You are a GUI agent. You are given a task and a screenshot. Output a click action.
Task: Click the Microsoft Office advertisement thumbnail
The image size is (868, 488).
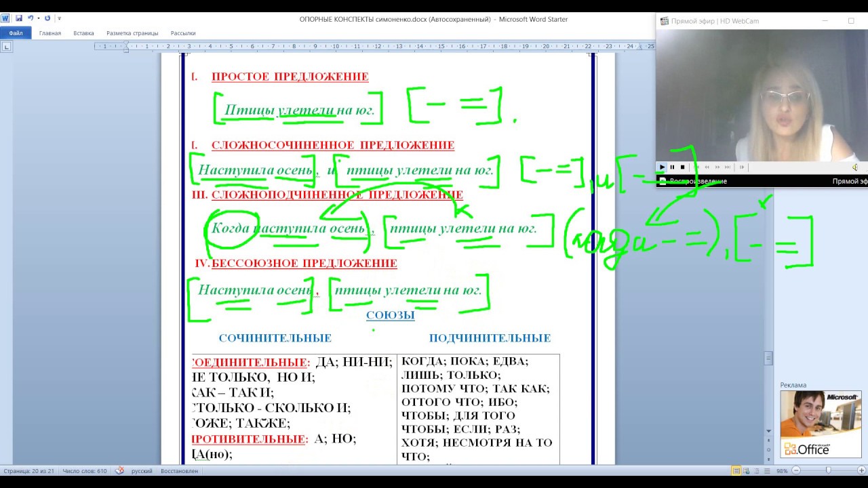821,424
